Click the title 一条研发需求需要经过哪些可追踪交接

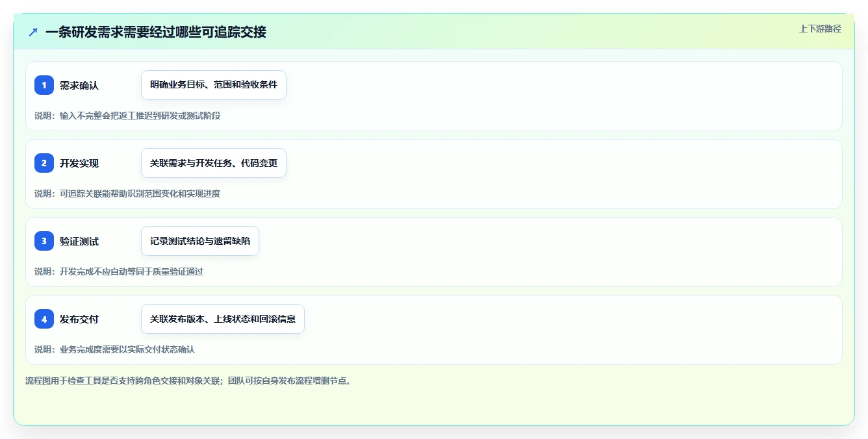tap(156, 32)
